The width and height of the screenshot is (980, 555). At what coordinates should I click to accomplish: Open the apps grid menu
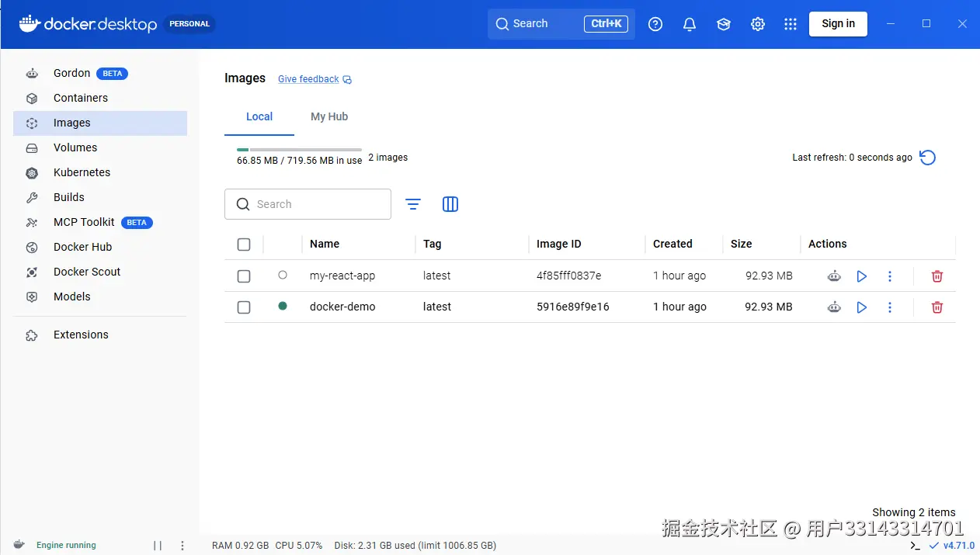point(791,24)
